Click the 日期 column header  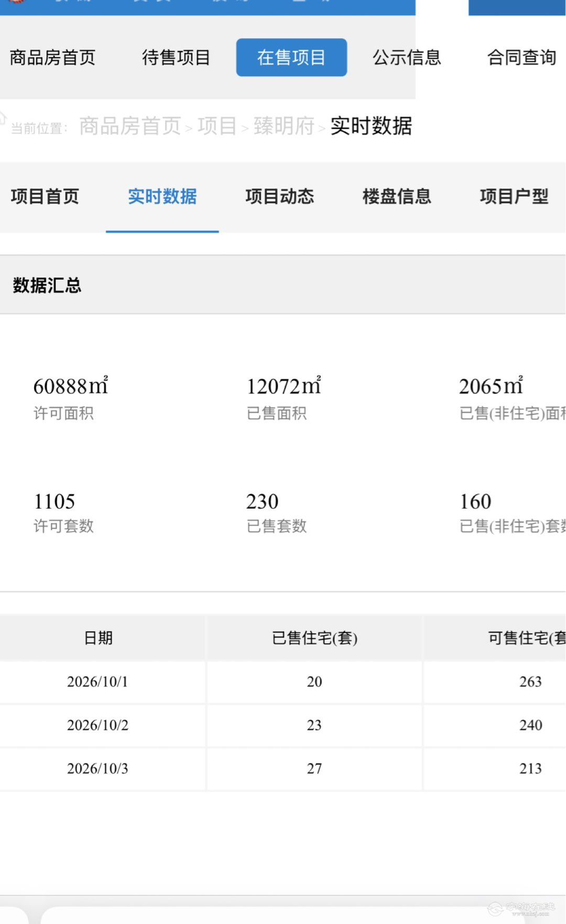tap(99, 637)
